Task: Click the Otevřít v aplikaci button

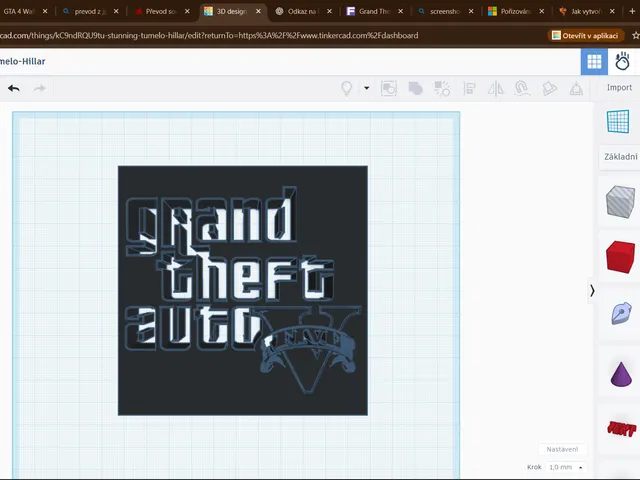Action: click(x=585, y=36)
